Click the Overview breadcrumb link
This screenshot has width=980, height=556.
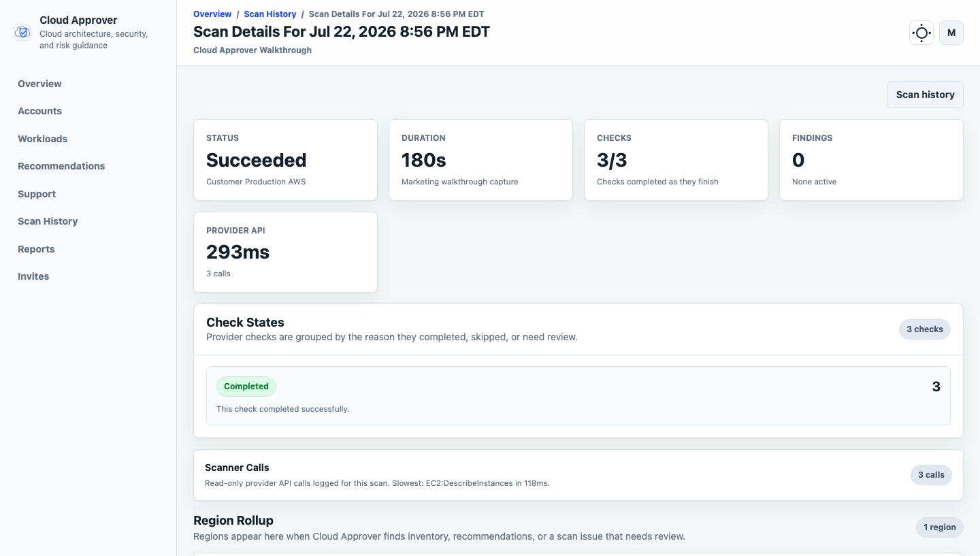(x=212, y=14)
